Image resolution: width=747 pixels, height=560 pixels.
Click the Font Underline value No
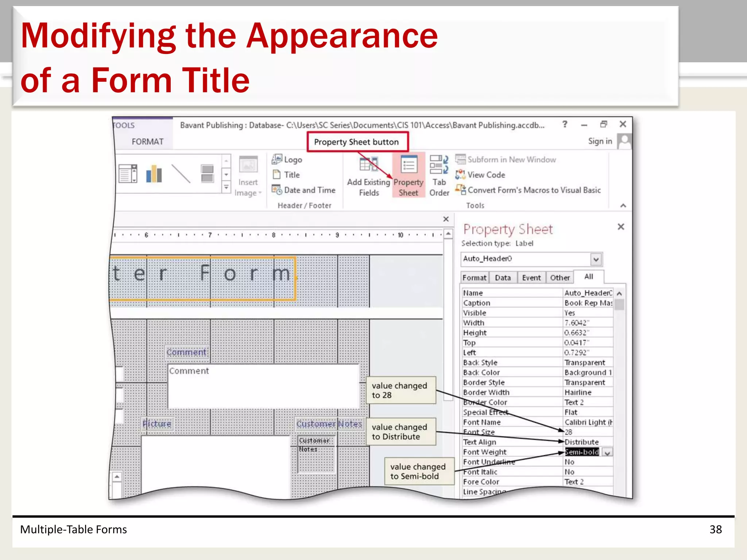coord(588,462)
